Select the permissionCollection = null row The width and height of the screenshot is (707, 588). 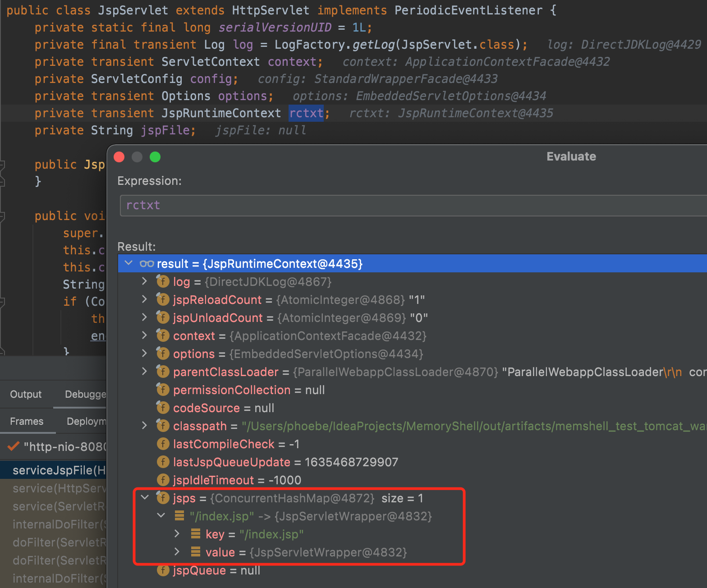coord(412,390)
